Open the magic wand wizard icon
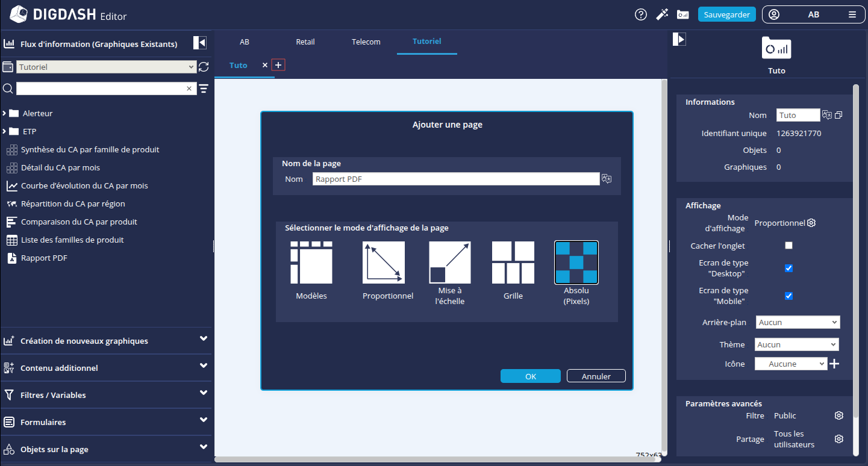Viewport: 868px width, 466px height. [x=662, y=14]
